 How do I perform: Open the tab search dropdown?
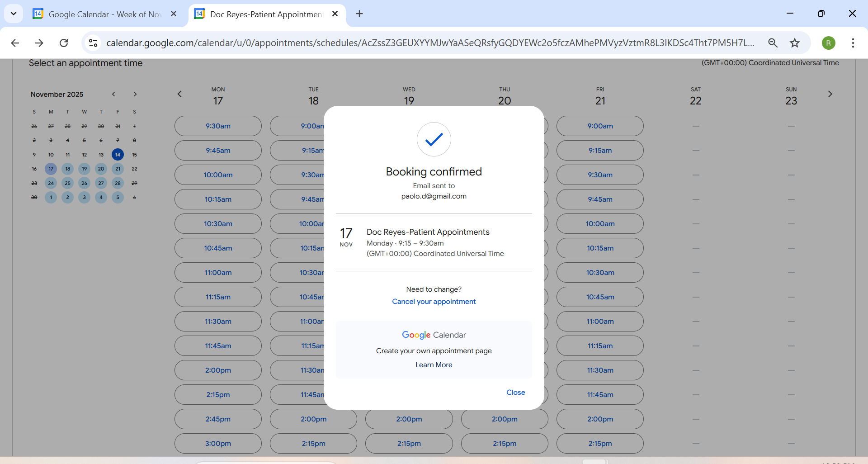(x=14, y=14)
